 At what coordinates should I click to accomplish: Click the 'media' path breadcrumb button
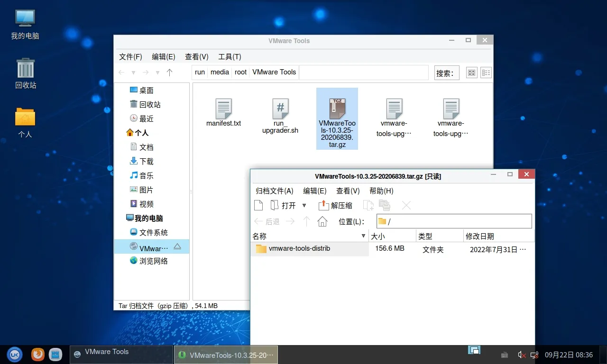click(x=220, y=72)
